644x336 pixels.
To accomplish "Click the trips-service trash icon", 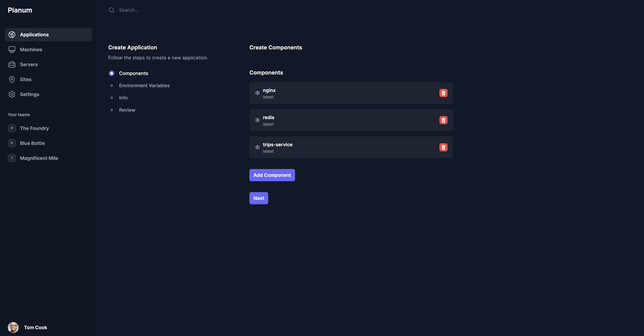I will pos(443,147).
